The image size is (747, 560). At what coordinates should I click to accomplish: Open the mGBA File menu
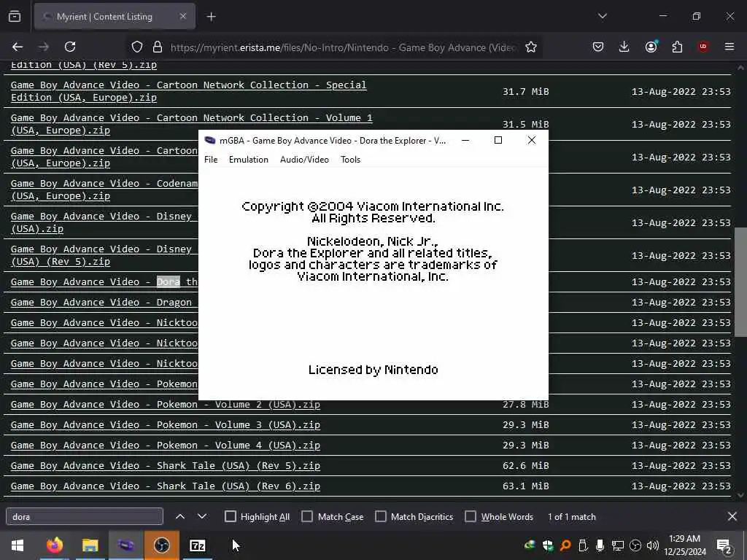click(x=211, y=160)
